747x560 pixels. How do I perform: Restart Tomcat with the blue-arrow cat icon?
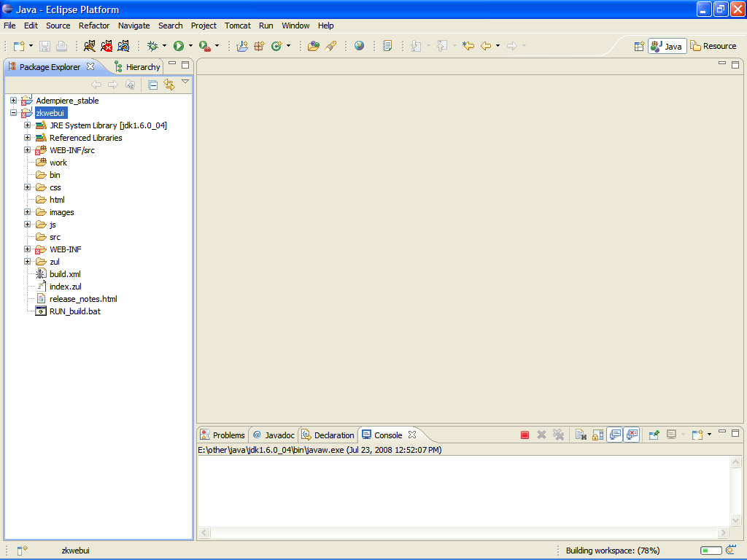[123, 46]
